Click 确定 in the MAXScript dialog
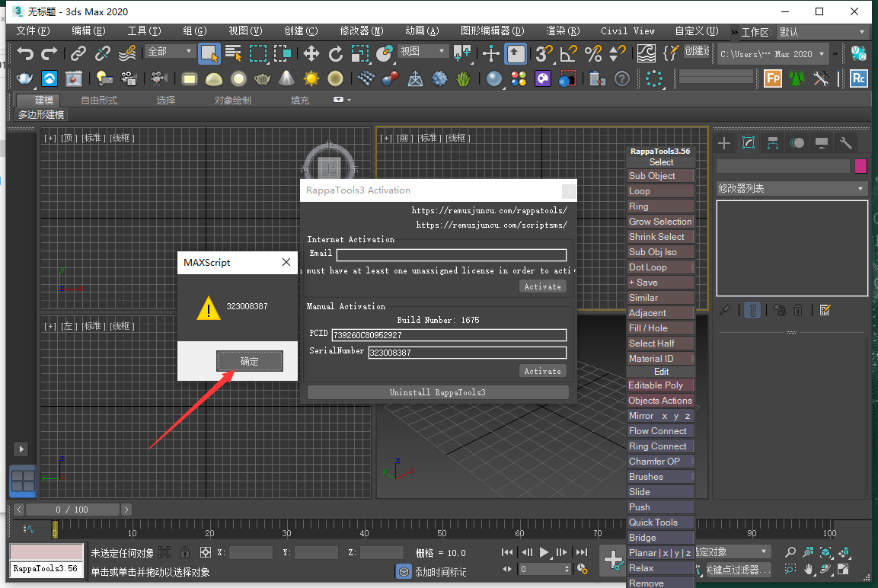The height and width of the screenshot is (588, 878). tap(249, 362)
